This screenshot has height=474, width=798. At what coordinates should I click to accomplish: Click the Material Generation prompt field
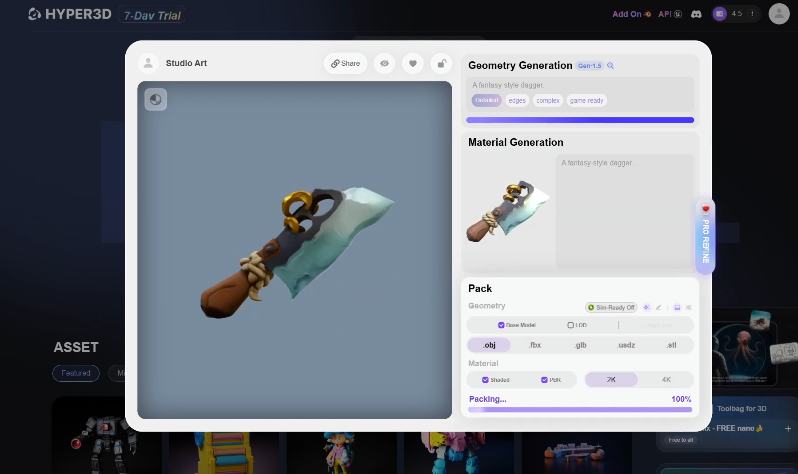pos(624,211)
